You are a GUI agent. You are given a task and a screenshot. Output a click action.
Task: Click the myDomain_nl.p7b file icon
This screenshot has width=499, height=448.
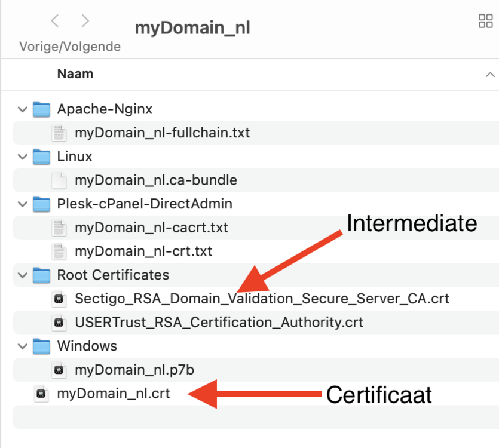click(x=59, y=370)
